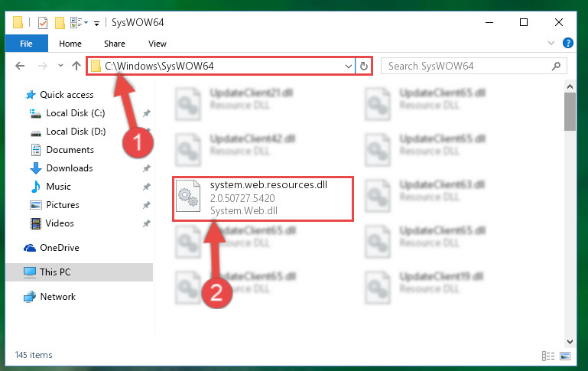Switch to Details view in status bar
588x371 pixels.
[548, 356]
